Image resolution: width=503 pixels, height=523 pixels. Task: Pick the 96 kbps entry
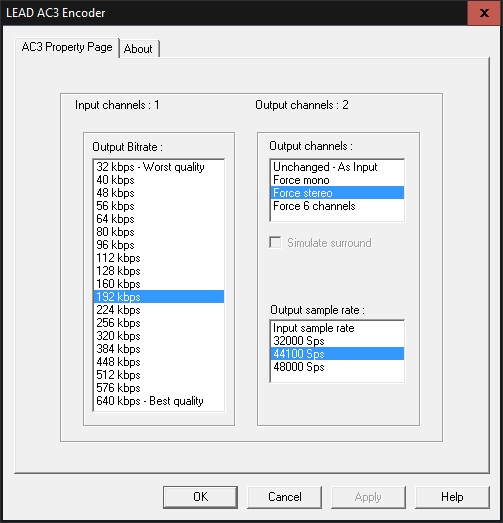pos(159,245)
